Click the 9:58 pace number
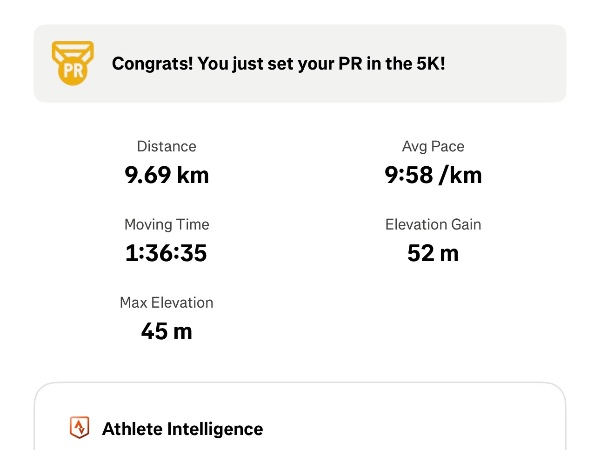The image size is (600, 450). pyautogui.click(x=408, y=175)
